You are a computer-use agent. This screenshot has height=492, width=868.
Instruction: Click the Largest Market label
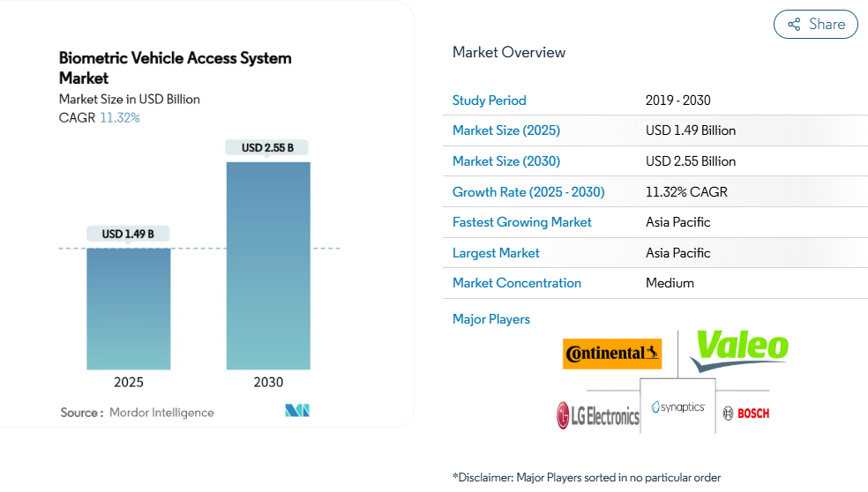coord(496,253)
